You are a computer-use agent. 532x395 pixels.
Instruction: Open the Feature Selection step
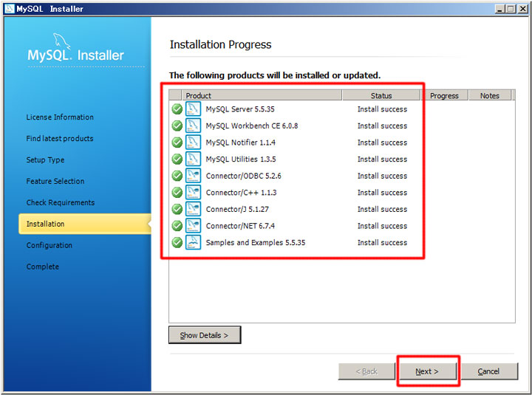click(x=55, y=182)
